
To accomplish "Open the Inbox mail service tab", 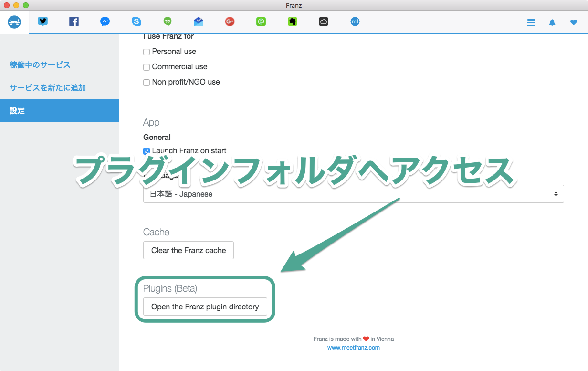I will pyautogui.click(x=199, y=21).
